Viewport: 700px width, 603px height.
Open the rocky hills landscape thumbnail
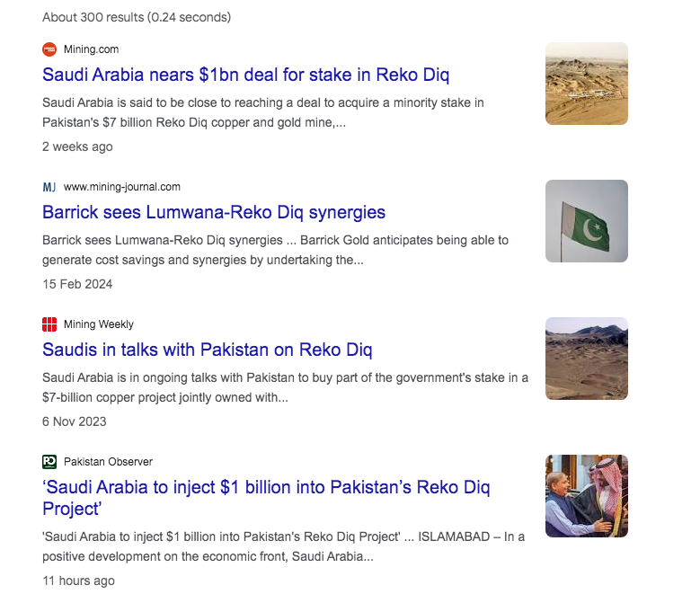pyautogui.click(x=587, y=359)
